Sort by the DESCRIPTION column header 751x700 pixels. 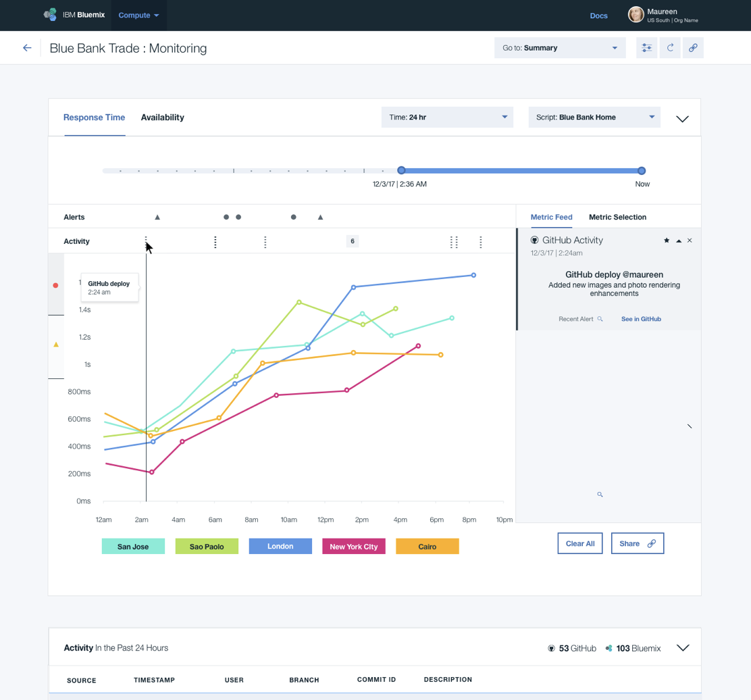[448, 680]
